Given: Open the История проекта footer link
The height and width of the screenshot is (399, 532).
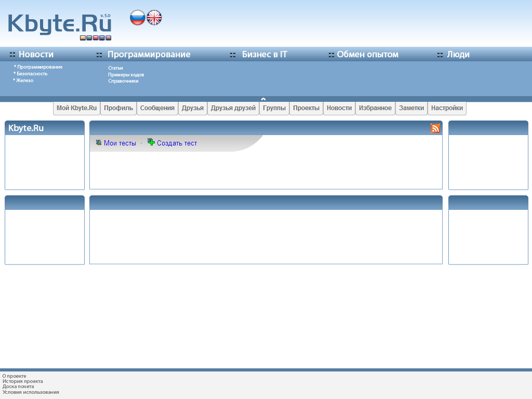Looking at the screenshot, I should (x=23, y=381).
